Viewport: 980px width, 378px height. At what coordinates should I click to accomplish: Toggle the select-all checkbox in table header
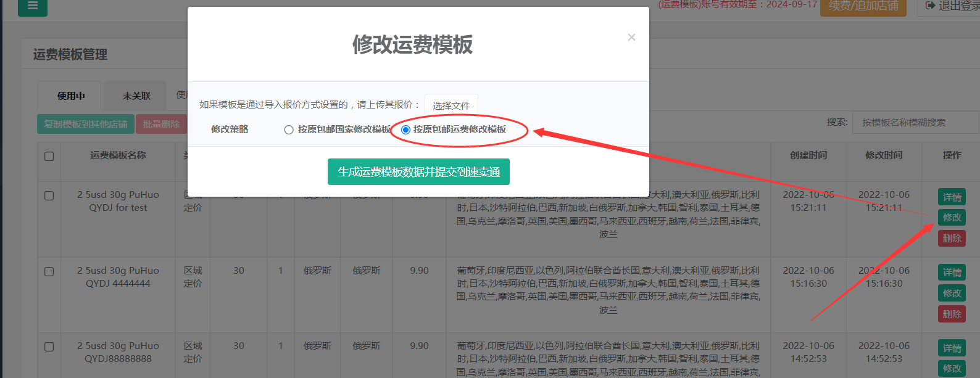pyautogui.click(x=49, y=156)
